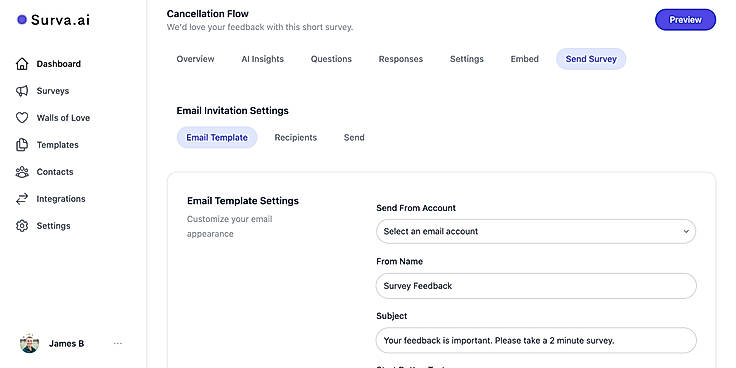This screenshot has width=736, height=368.
Task: Select the Email Template sub-tab
Action: [217, 138]
